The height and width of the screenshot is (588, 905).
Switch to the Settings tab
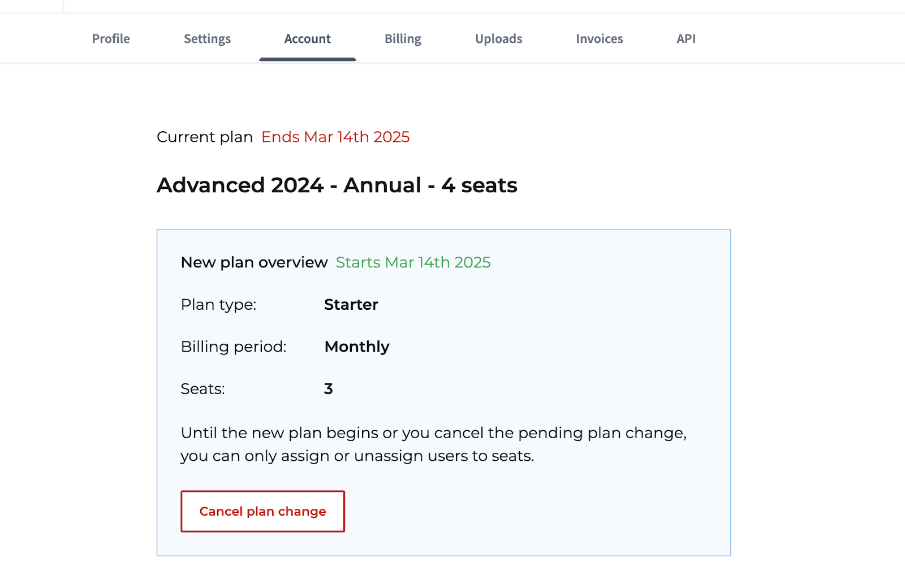coord(207,38)
